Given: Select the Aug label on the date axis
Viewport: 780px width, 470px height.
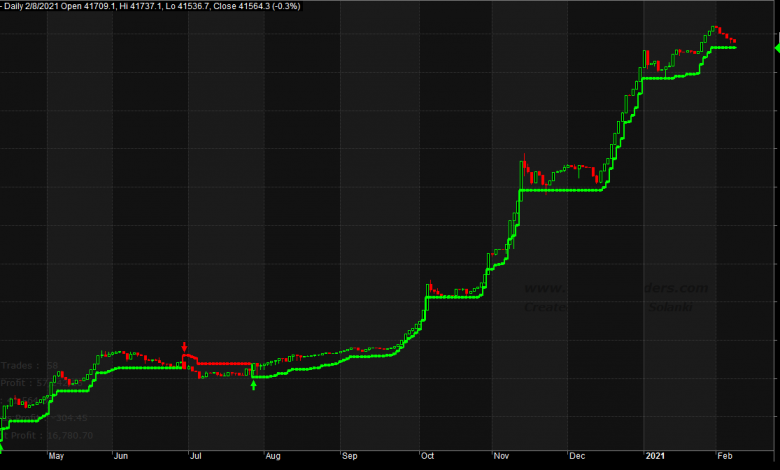Looking at the screenshot, I should (x=272, y=457).
